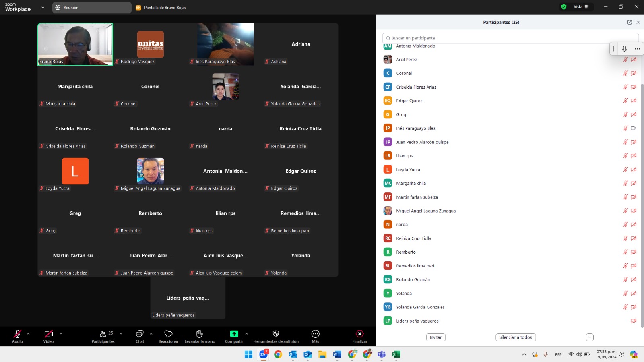The width and height of the screenshot is (644, 362).
Task: Expand share options arrow beside Compartir
Action: click(x=247, y=334)
